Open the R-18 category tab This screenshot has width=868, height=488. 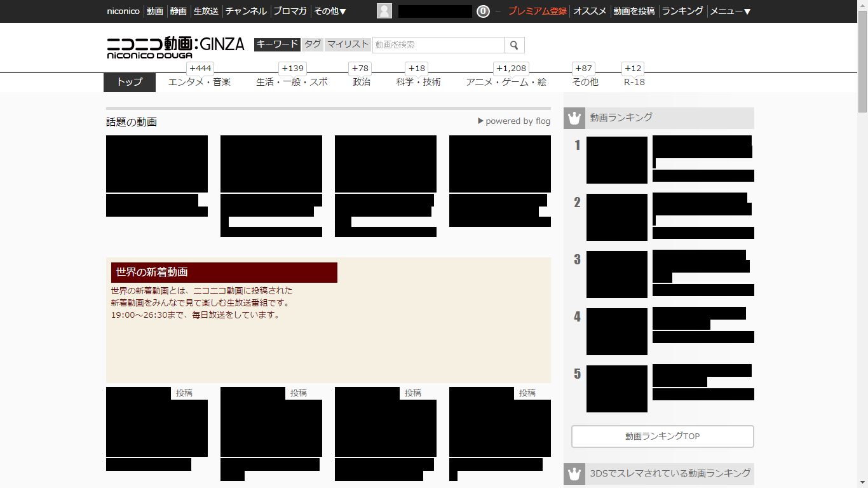[634, 83]
